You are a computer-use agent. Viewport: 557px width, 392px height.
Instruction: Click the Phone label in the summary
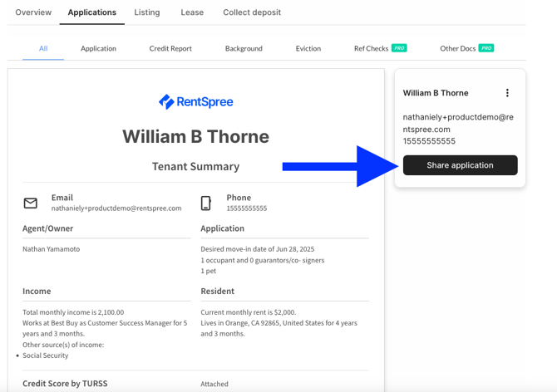pos(239,198)
